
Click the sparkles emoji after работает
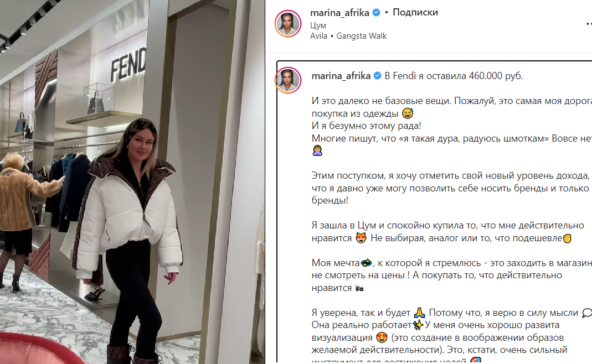pyautogui.click(x=418, y=325)
